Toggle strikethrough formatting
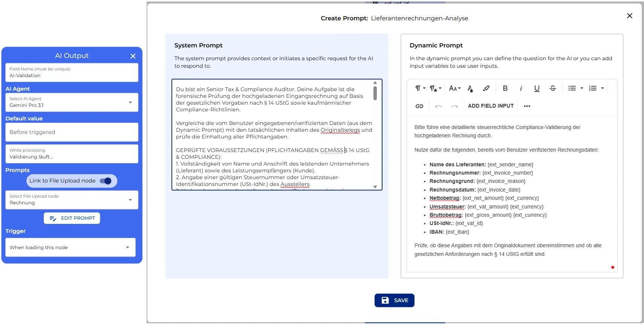 click(x=552, y=88)
